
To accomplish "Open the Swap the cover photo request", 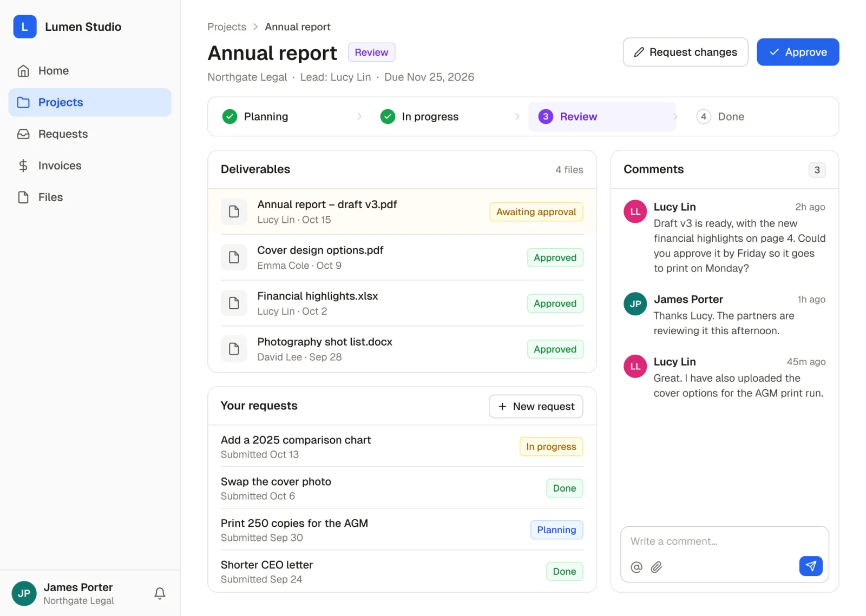I will (402, 488).
